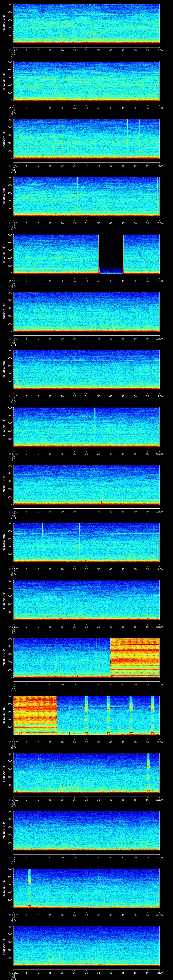Open the spectrogram panel starting at 11:14:00
Screen dimensions: 173x980
point(86,24)
